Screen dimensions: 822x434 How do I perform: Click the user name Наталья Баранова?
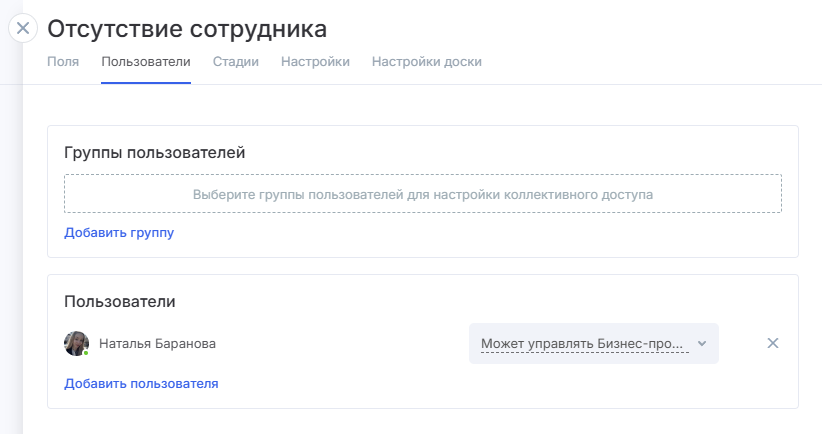pyautogui.click(x=157, y=343)
